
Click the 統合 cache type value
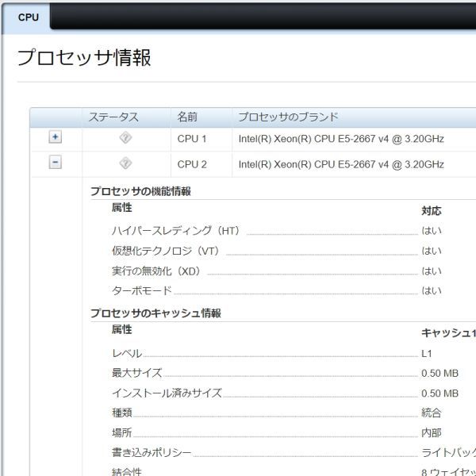coord(432,413)
